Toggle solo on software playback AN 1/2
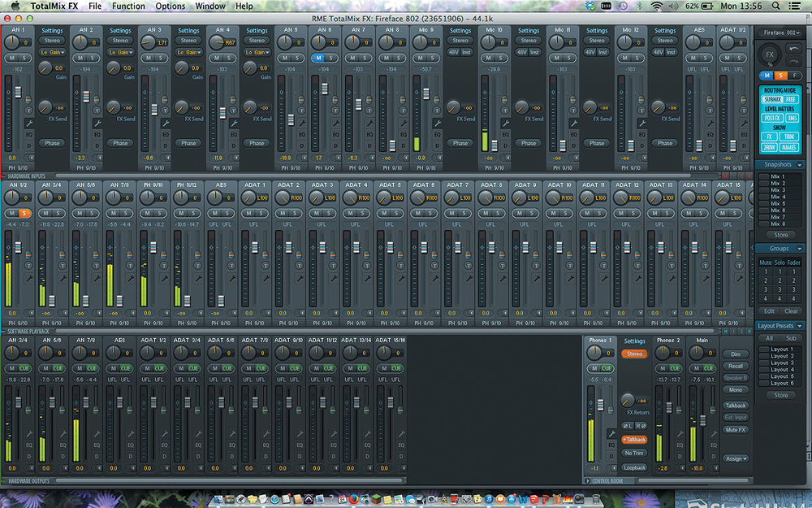The height and width of the screenshot is (508, 812). (24, 213)
